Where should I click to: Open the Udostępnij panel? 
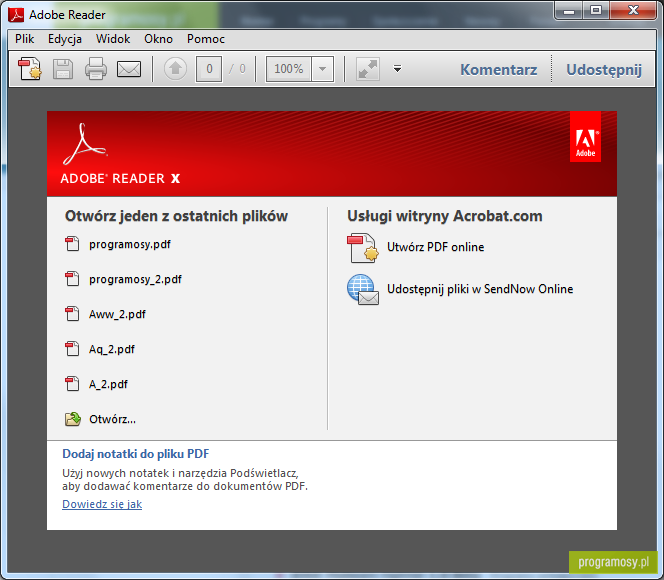[x=604, y=70]
